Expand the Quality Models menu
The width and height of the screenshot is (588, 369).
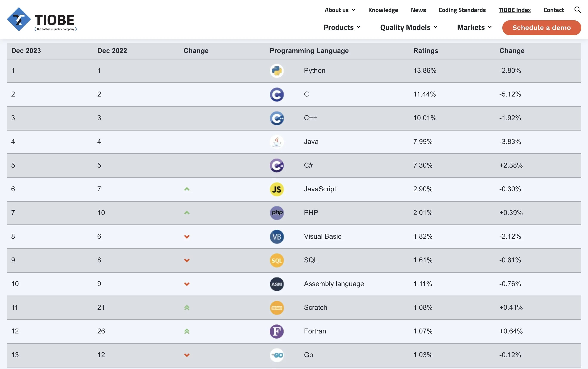click(409, 27)
